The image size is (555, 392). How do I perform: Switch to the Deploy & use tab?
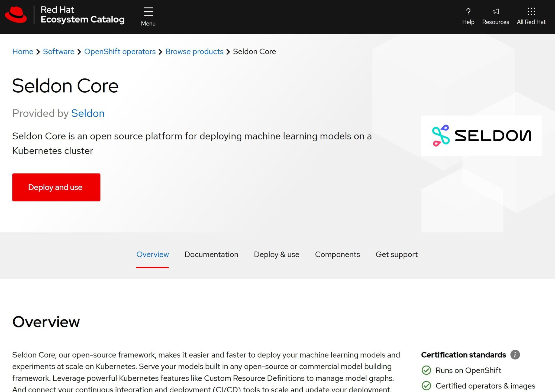(276, 254)
